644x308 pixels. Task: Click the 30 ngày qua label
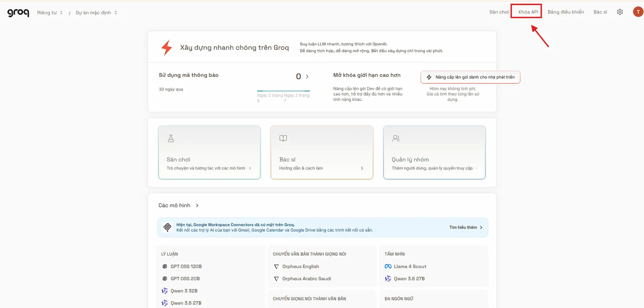point(171,89)
